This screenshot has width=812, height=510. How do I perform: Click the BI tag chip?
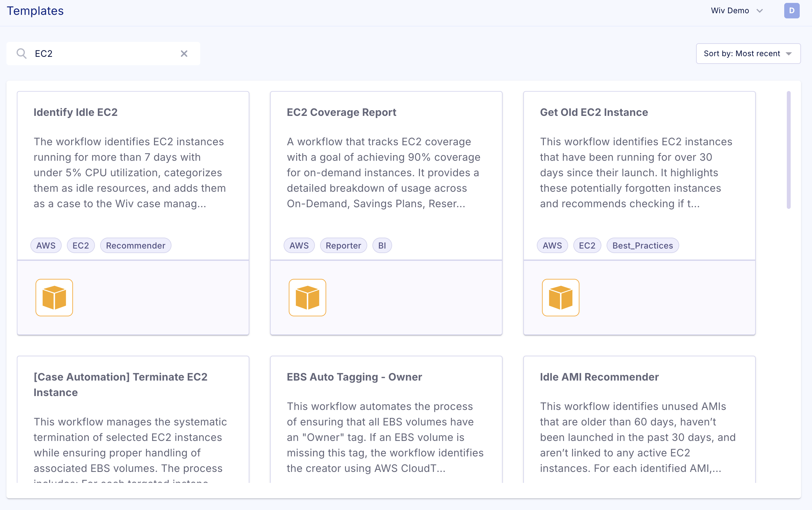click(382, 245)
